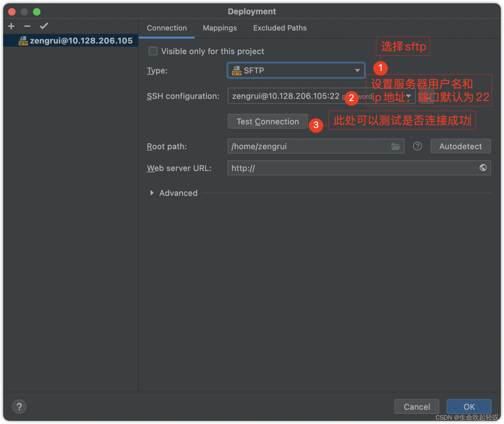The width and height of the screenshot is (504, 424).
Task: Focus the Root path input field
Action: point(316,146)
